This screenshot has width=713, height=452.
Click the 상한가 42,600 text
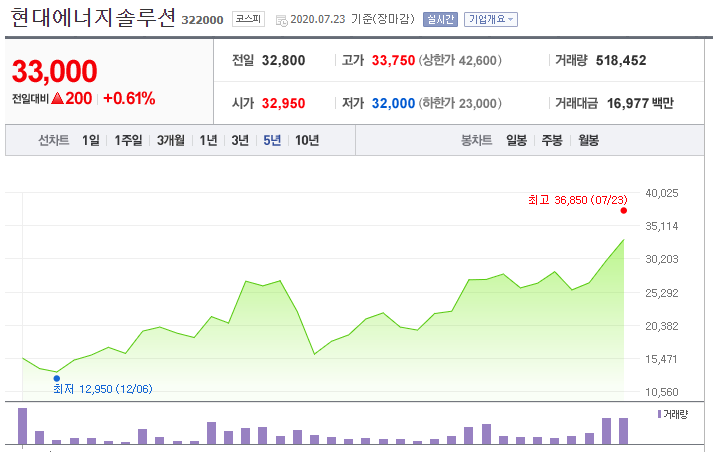tap(460, 60)
